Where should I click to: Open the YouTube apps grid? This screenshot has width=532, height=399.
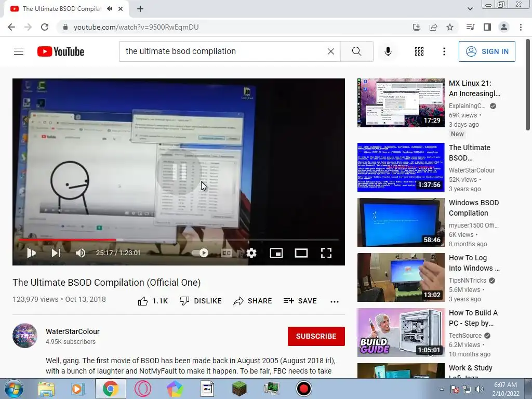click(419, 51)
